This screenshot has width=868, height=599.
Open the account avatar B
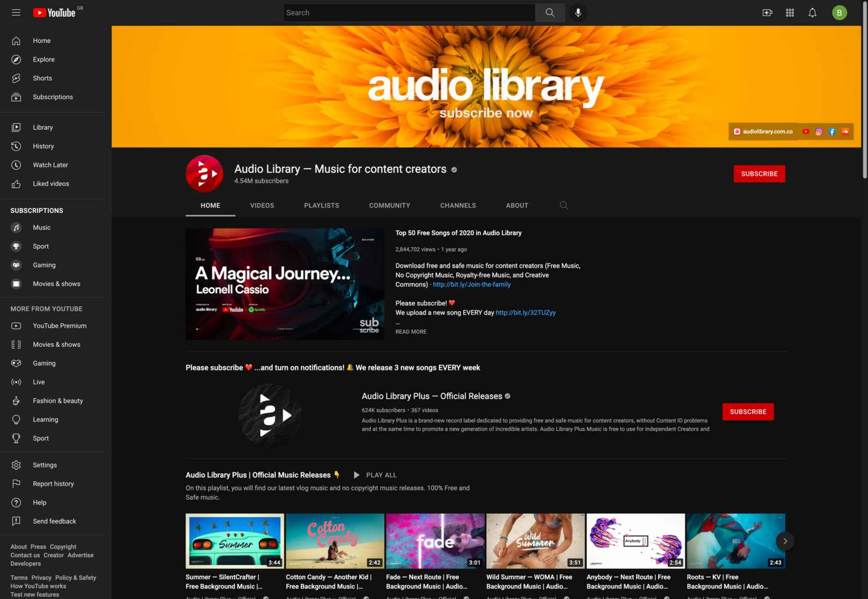[x=839, y=13]
